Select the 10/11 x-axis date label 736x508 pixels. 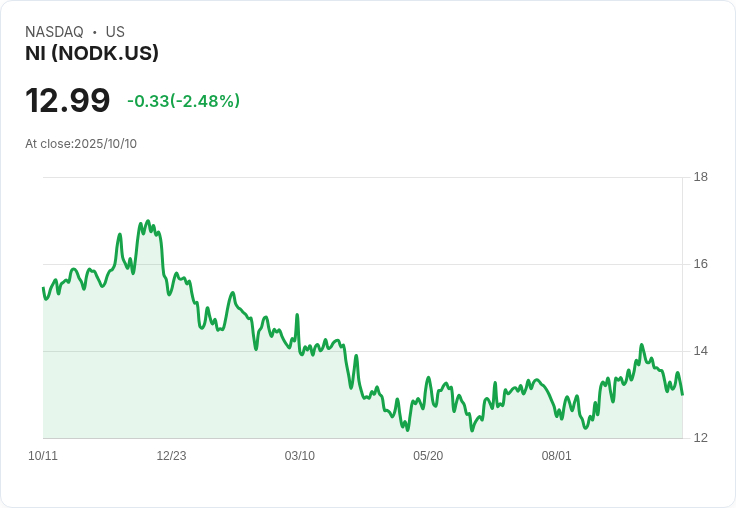(43, 456)
